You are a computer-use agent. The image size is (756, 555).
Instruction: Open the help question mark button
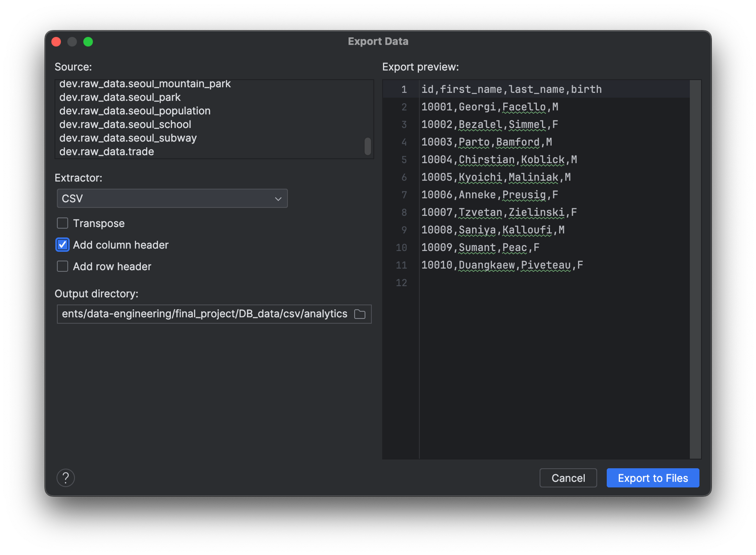(66, 478)
